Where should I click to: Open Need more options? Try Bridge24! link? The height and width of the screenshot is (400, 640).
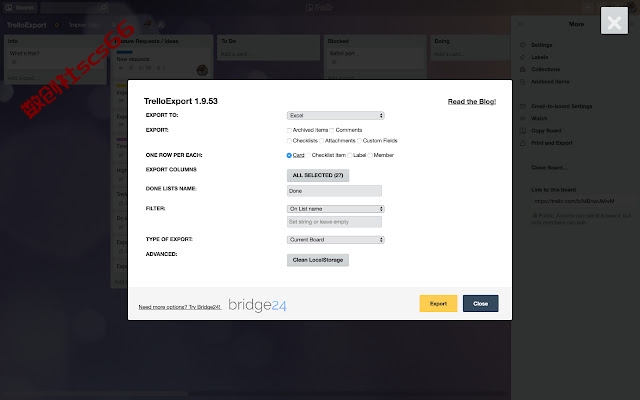point(180,307)
